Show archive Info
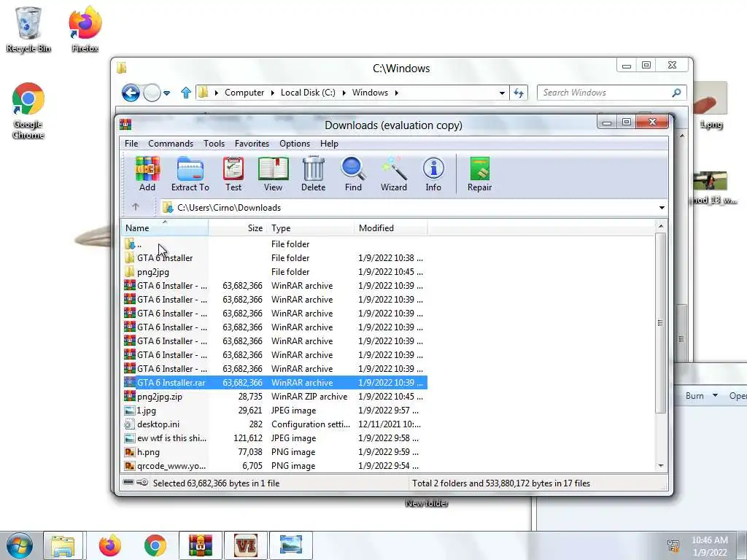 433,174
